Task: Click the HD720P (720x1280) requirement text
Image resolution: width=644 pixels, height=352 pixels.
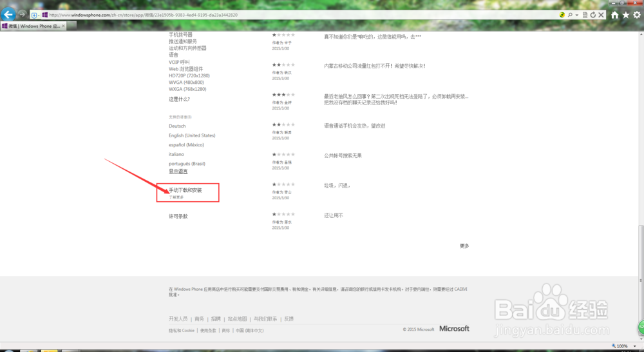Action: (x=189, y=75)
